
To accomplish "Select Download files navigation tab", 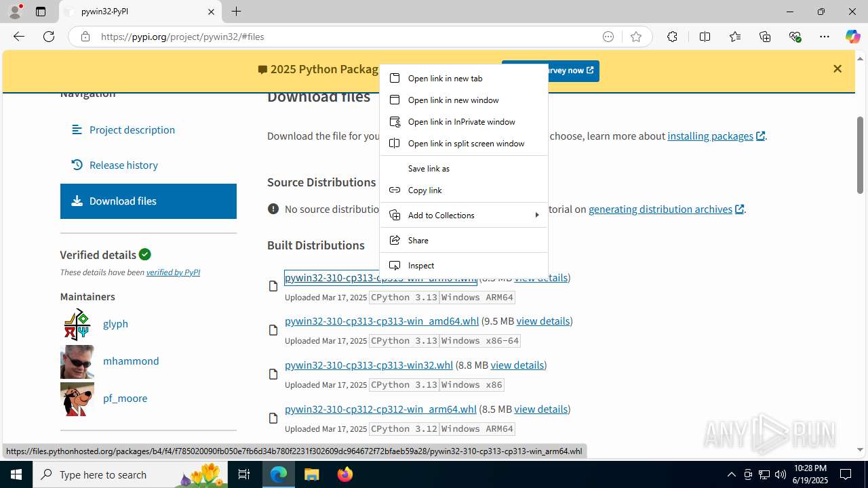I will click(x=149, y=201).
